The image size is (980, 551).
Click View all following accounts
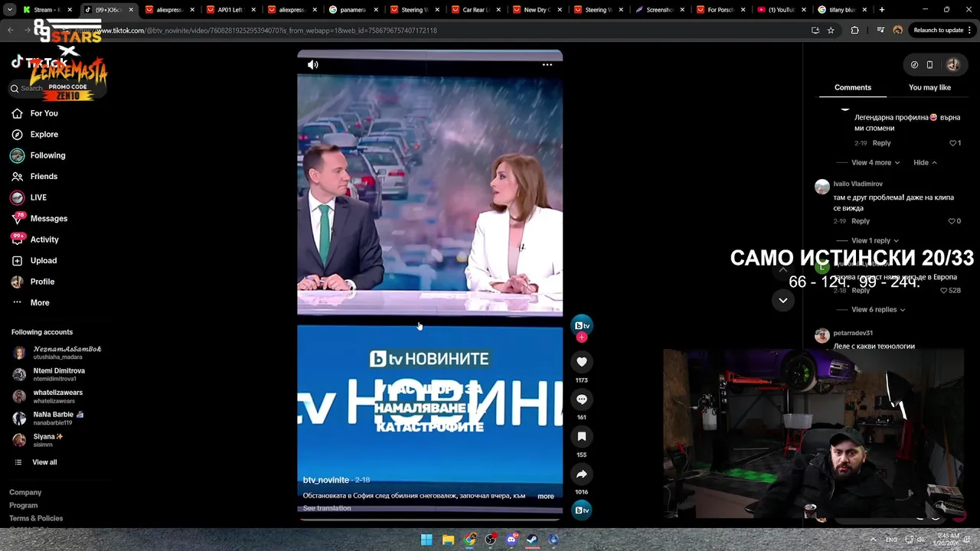(44, 462)
